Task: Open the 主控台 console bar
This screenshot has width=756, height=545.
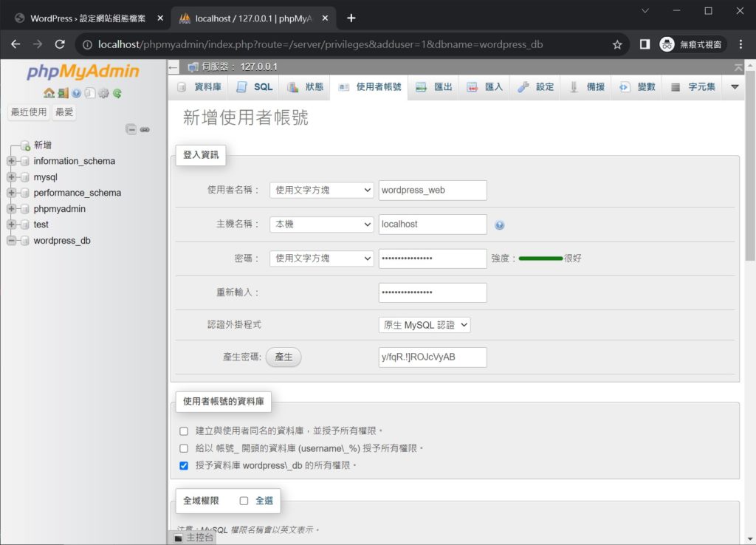Action: (x=194, y=538)
